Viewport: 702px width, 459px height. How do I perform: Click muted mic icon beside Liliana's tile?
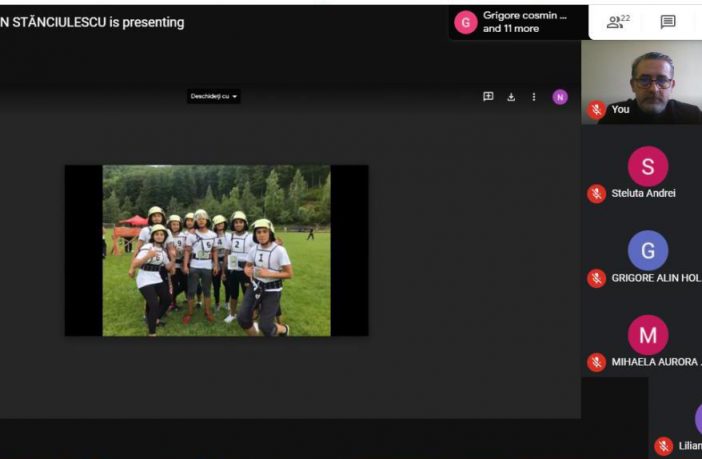point(664,446)
